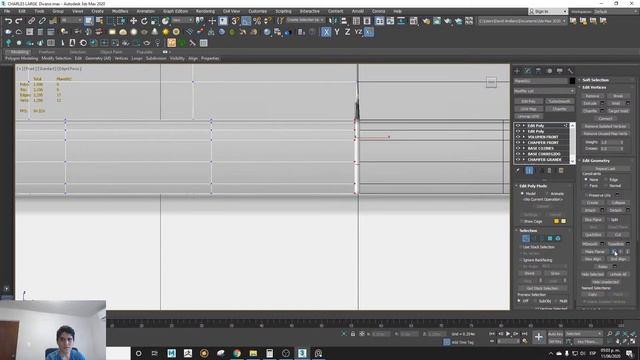
Task: Click the Pin Stack icon
Action: (518, 171)
